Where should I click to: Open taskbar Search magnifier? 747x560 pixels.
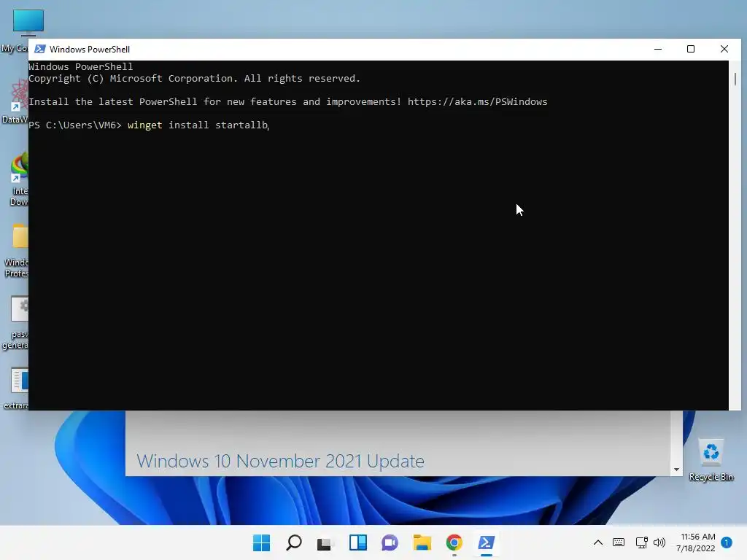tap(293, 542)
